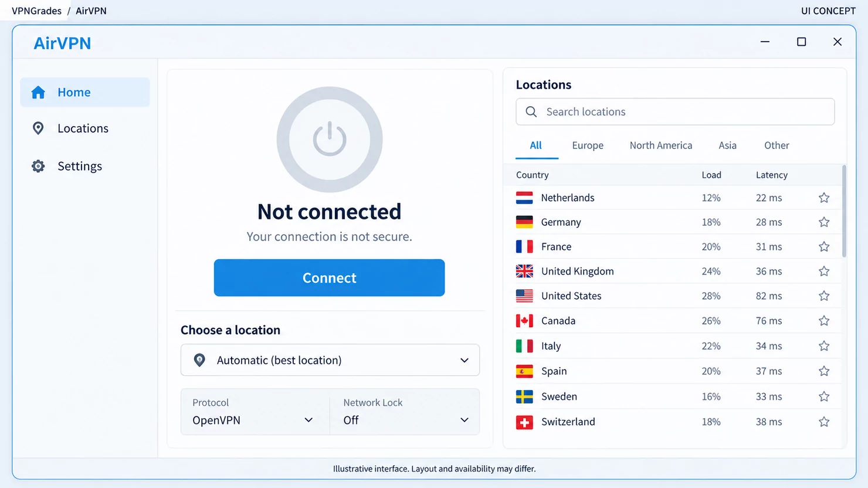Expand the Protocol OpenVPN chevron
Viewport: 868px width, 488px height.
click(x=308, y=420)
